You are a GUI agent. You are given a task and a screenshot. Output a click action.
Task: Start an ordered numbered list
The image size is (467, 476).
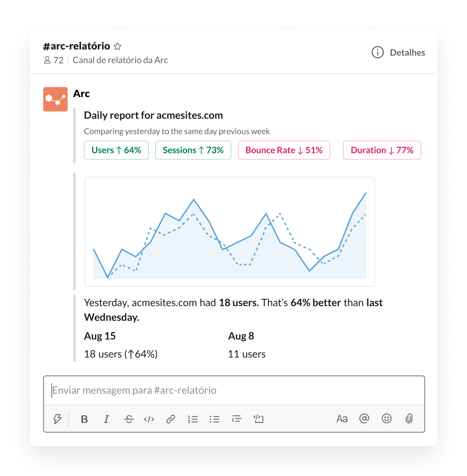(192, 419)
